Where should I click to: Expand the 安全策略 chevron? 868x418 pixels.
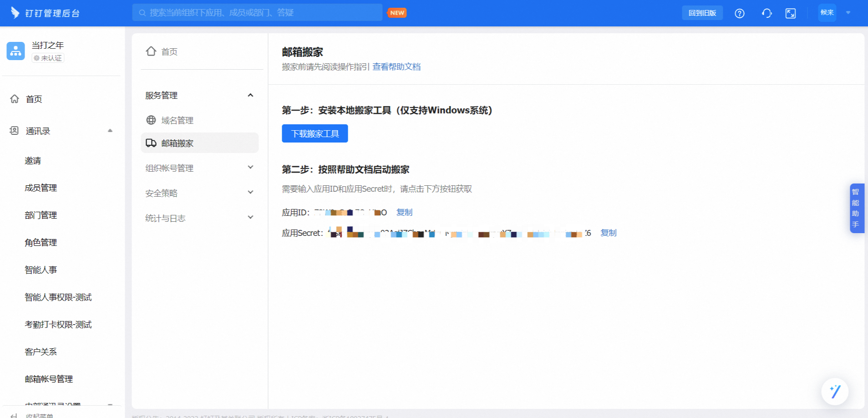[250, 193]
